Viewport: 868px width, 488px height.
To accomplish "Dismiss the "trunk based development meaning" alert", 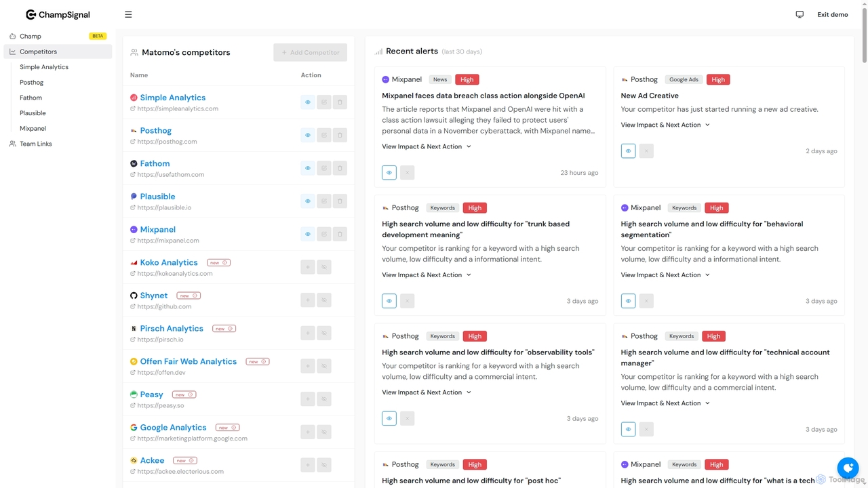I will [x=407, y=301].
